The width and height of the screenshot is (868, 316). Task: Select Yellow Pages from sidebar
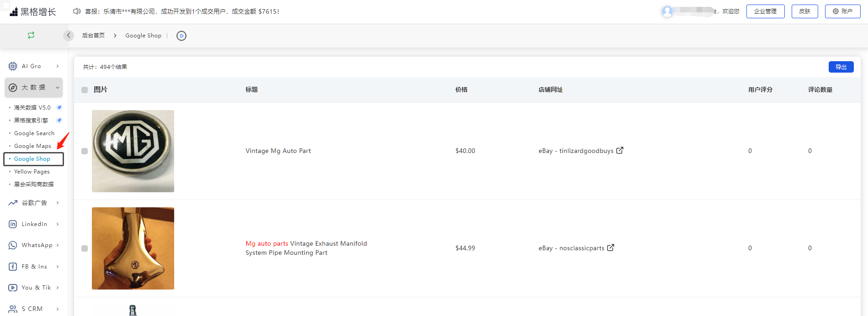pyautogui.click(x=32, y=172)
